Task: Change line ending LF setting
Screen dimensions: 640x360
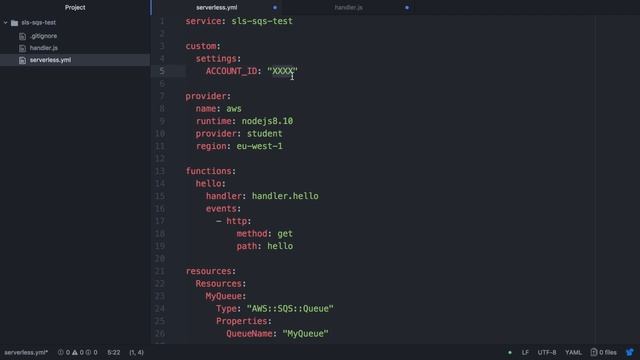Action: [525, 352]
